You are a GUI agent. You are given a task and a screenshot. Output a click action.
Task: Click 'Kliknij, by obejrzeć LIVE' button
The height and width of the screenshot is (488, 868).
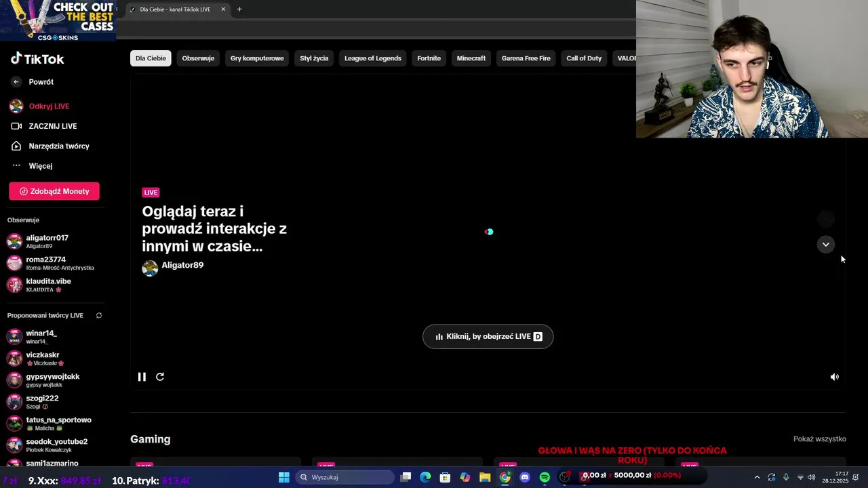click(488, 337)
